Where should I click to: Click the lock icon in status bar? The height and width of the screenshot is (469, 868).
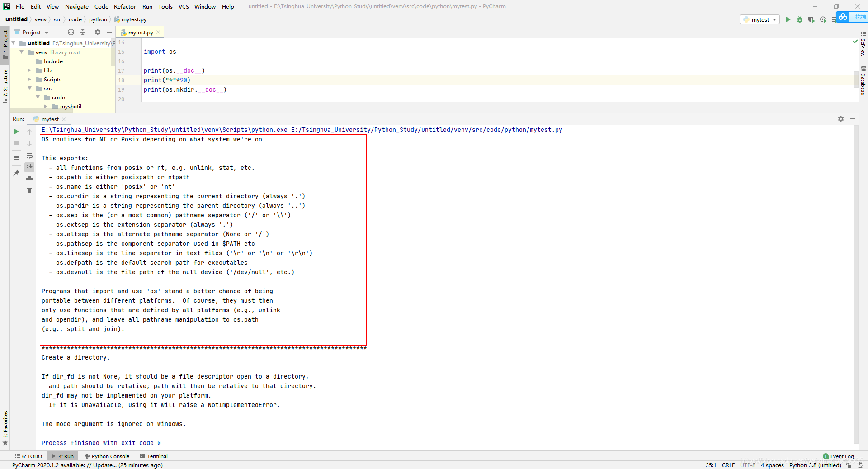coord(849,465)
